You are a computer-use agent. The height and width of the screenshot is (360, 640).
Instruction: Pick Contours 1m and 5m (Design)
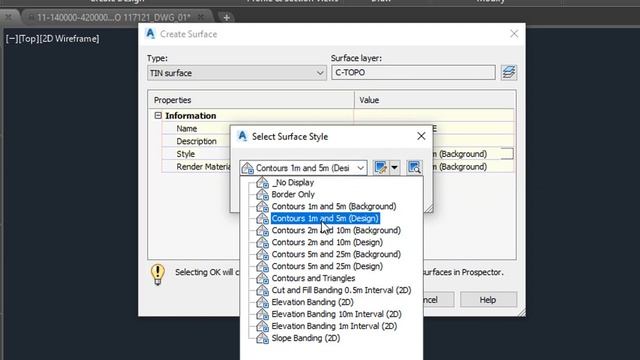(x=325, y=218)
